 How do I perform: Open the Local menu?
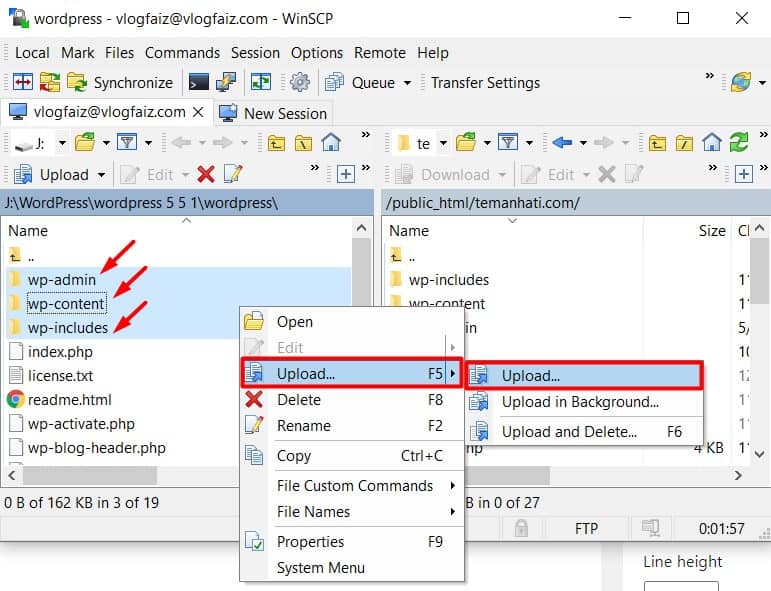click(x=32, y=53)
